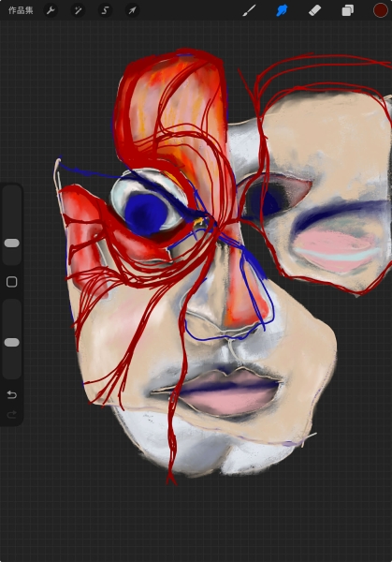Screen dimensions: 392x562
Task: Select the Smudge tool
Action: pos(283,10)
